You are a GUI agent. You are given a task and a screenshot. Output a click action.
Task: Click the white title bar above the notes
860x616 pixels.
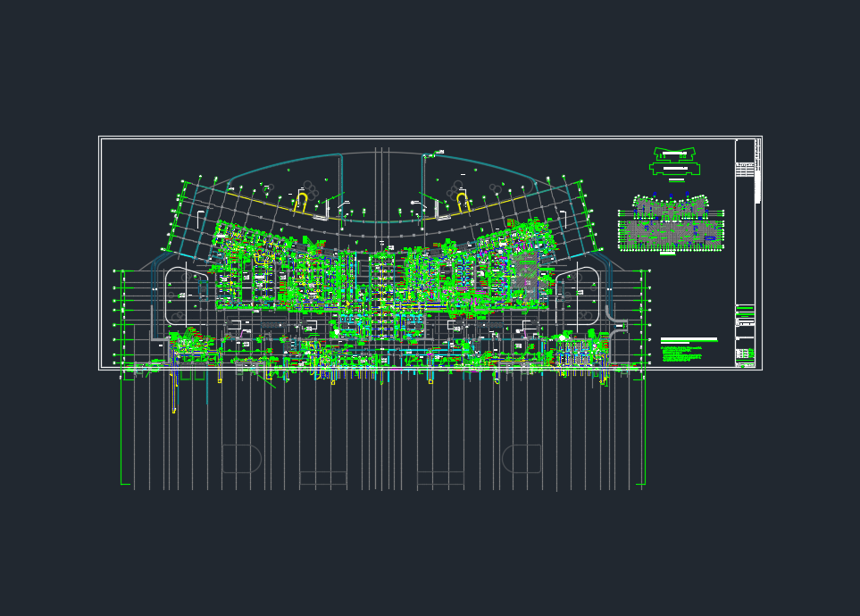tap(689, 340)
